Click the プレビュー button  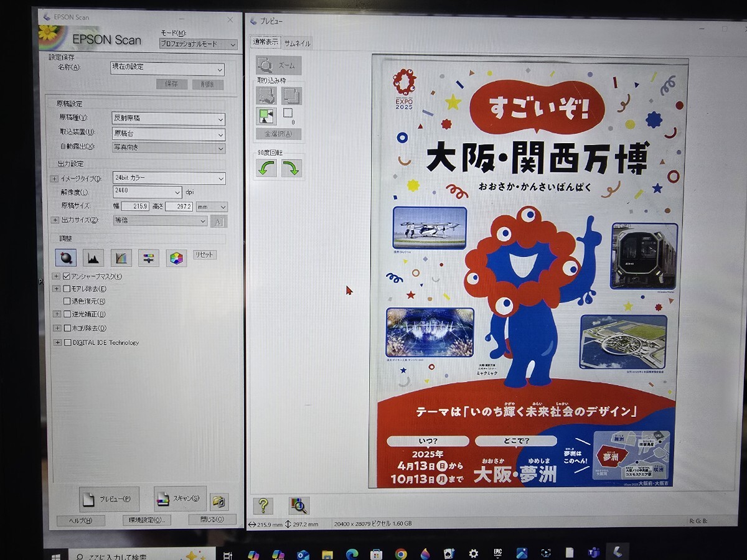coord(109,498)
